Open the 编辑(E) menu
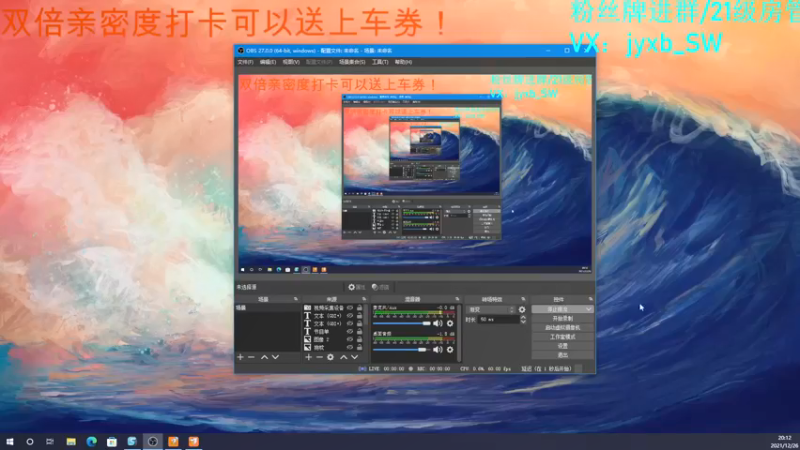Image resolution: width=800 pixels, height=450 pixels. 268,62
